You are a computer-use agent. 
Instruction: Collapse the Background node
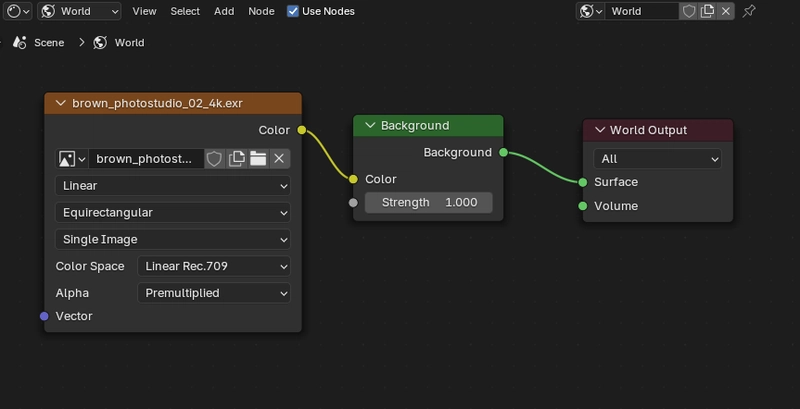point(370,125)
